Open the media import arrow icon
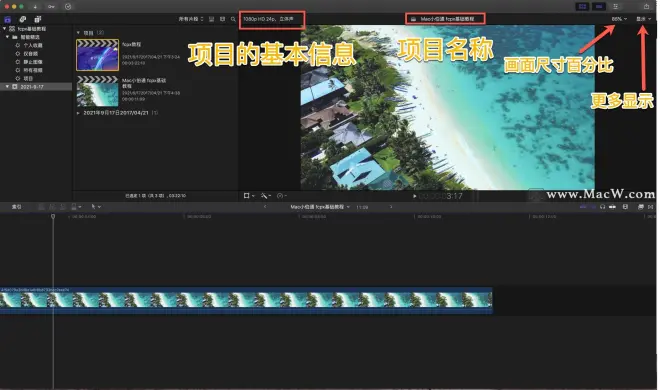 35,6
